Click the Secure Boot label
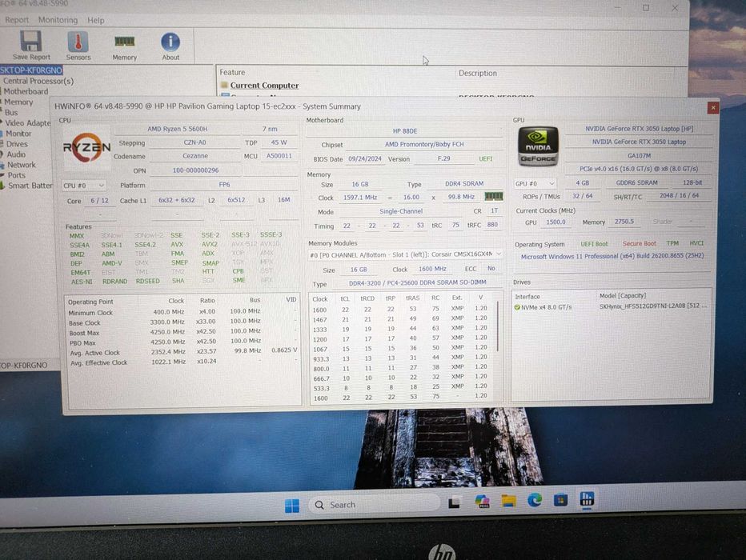 coord(639,243)
